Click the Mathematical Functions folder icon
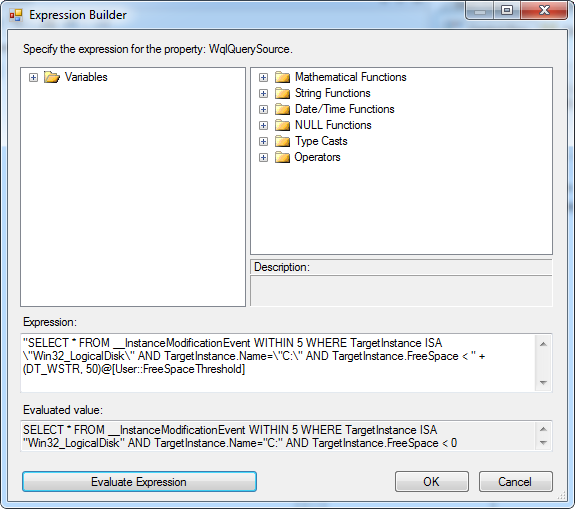 [282, 77]
